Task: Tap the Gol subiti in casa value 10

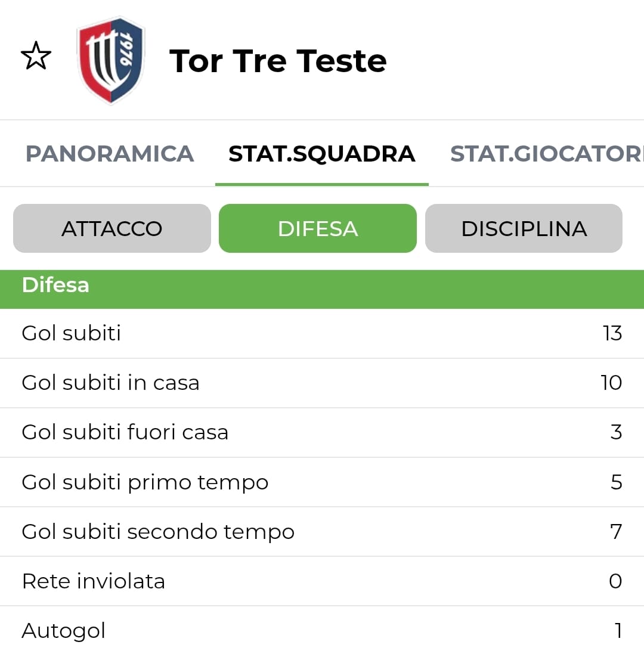Action: [611, 383]
